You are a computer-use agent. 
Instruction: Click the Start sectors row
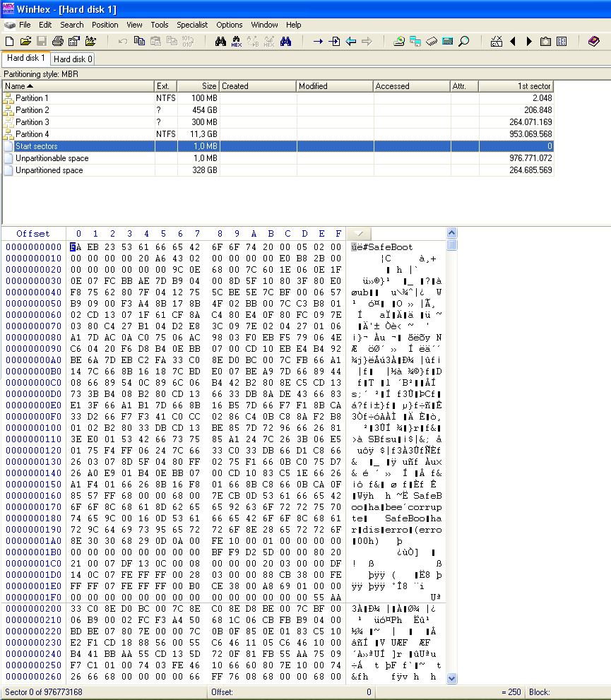pyautogui.click(x=278, y=146)
